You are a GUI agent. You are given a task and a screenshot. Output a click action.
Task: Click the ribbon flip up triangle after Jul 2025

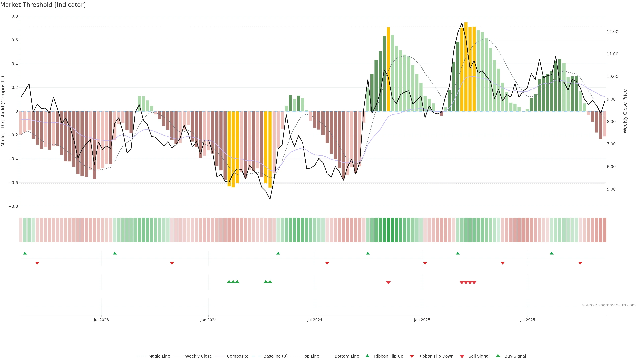(x=551, y=253)
